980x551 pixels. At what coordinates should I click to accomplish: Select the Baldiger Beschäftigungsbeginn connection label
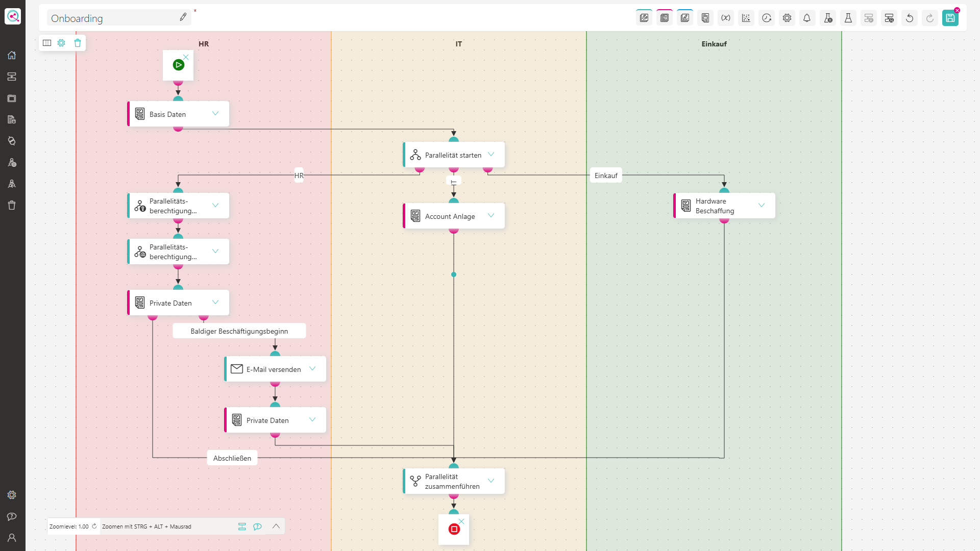tap(239, 331)
